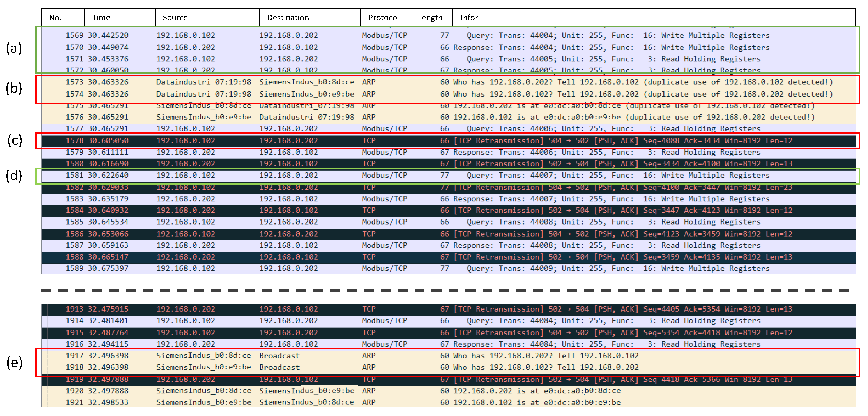Viewport: 868px width, 416px height.
Task: Select packet 1578 TCP Retransmission row
Action: (x=438, y=141)
